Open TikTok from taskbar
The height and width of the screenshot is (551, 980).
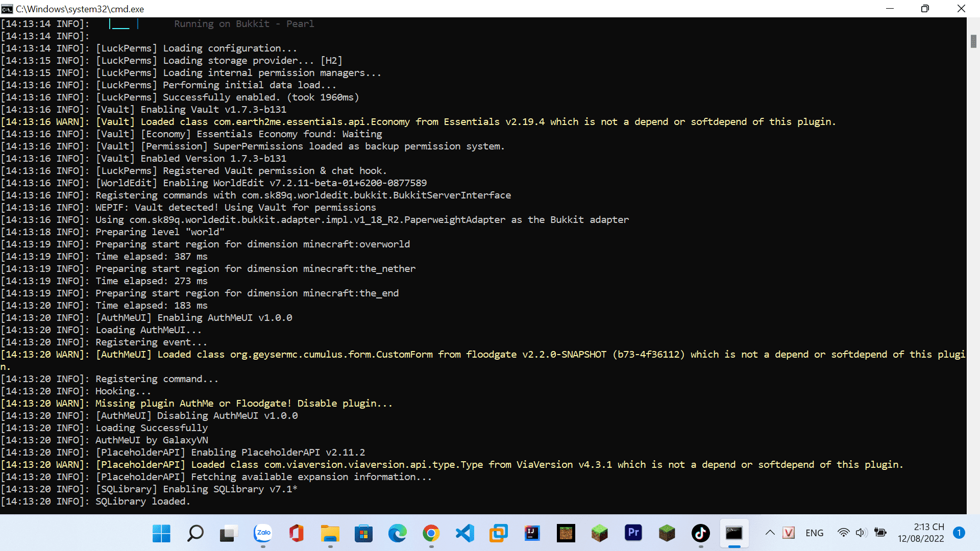coord(701,533)
